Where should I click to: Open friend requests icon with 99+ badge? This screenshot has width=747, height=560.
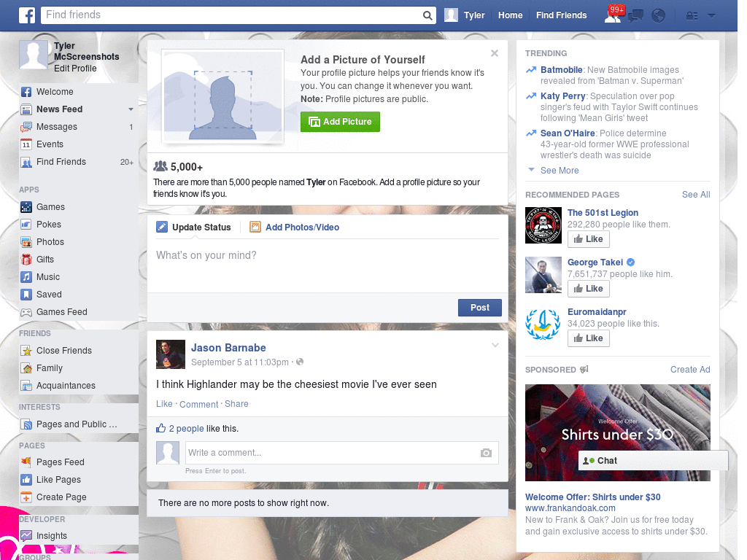(614, 15)
